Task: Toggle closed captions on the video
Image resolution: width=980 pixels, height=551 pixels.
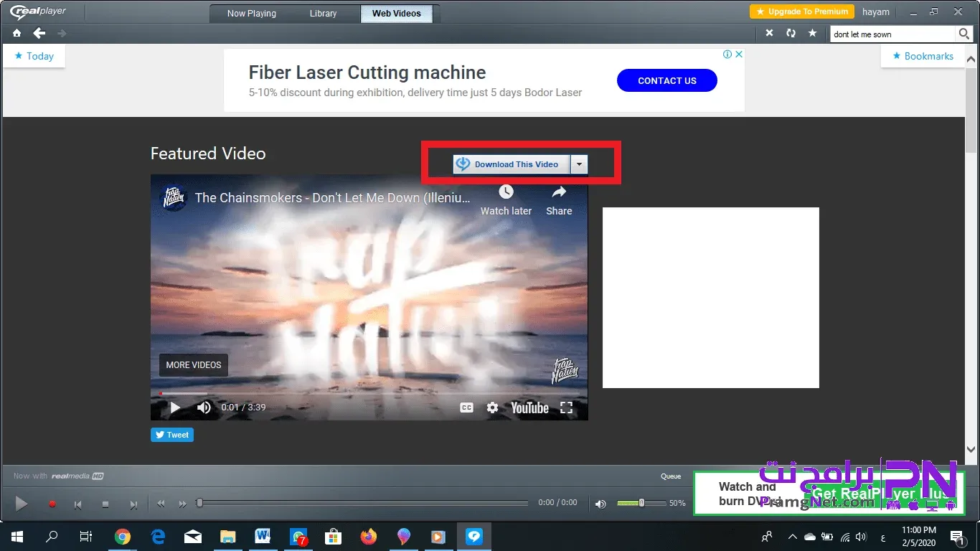Action: point(466,408)
